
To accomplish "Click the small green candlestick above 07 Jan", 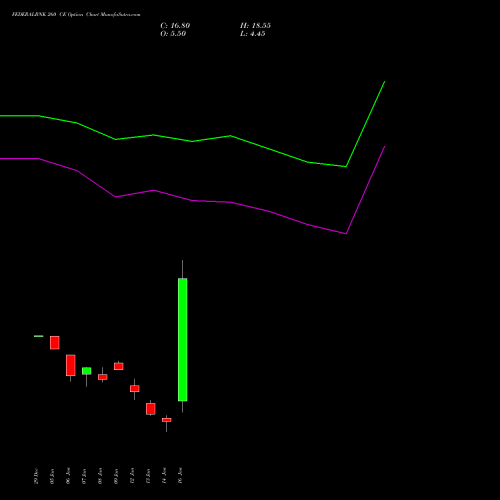I will [x=87, y=371].
